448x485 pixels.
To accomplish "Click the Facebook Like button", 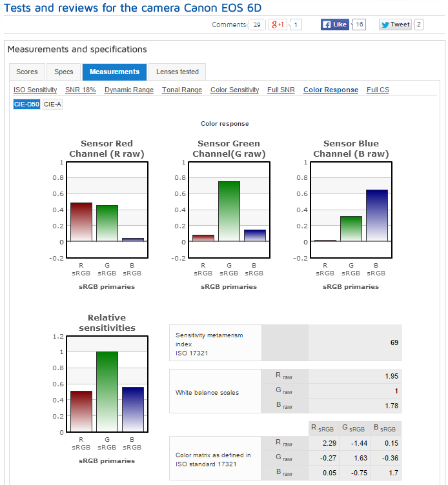I will [x=335, y=25].
